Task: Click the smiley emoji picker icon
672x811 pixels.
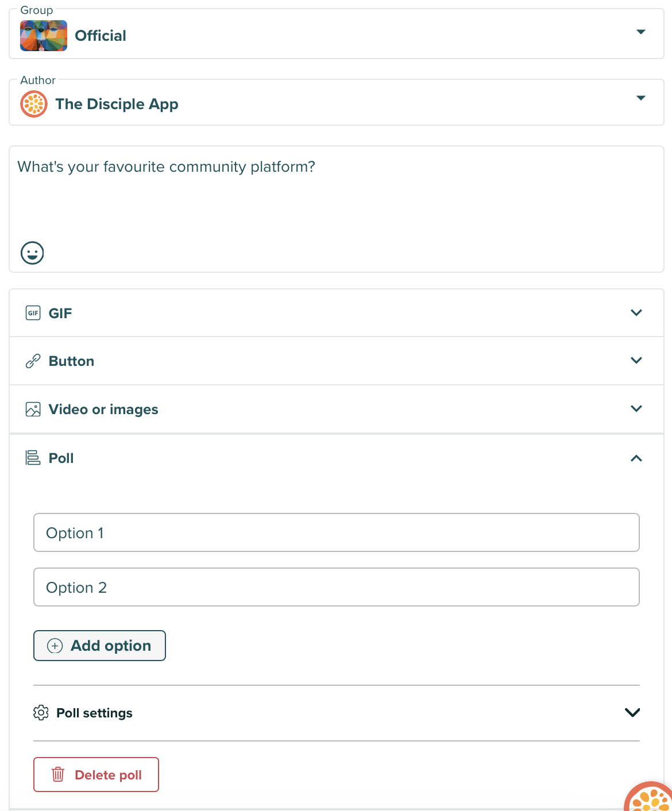Action: pos(32,253)
